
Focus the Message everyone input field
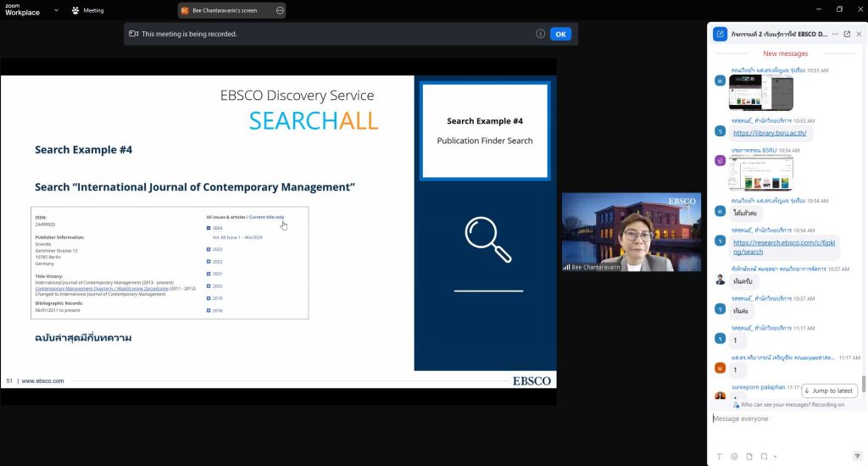786,419
